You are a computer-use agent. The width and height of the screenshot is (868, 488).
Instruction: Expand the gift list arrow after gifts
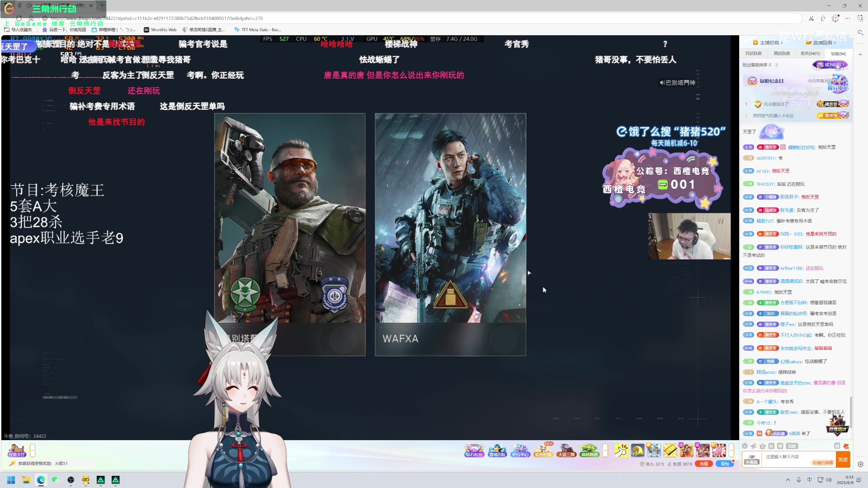(x=731, y=450)
